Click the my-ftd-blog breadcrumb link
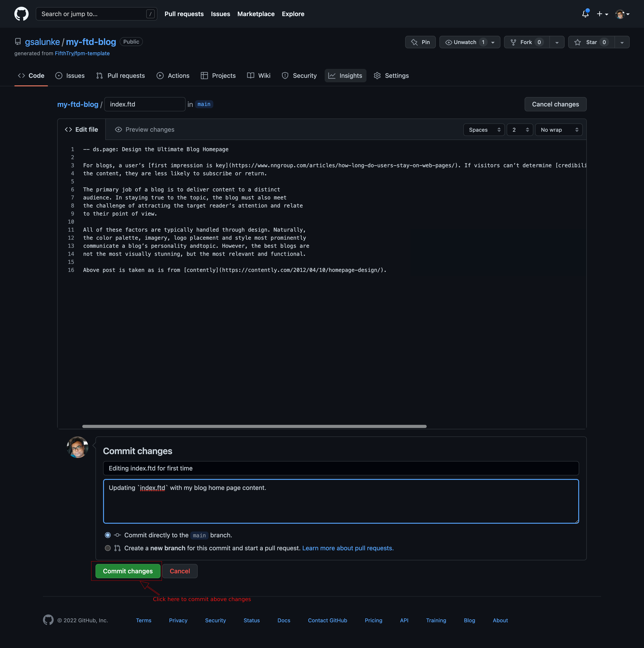The height and width of the screenshot is (648, 644). pyautogui.click(x=78, y=104)
